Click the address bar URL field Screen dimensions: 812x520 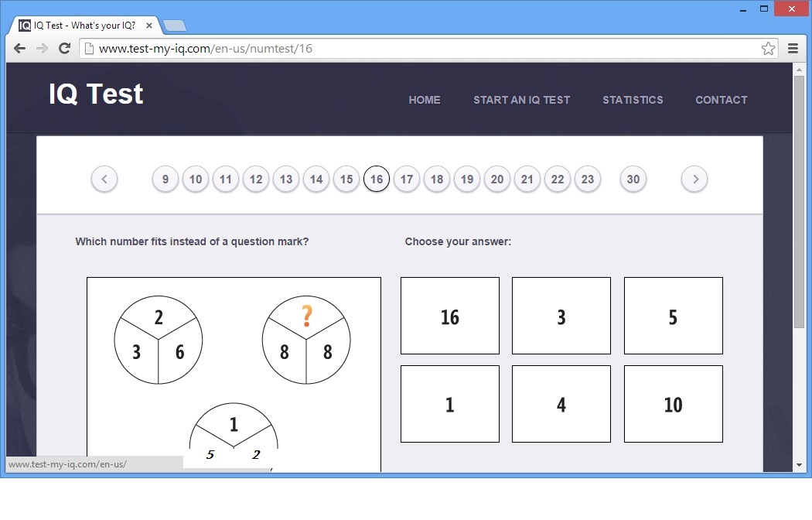tap(428, 49)
